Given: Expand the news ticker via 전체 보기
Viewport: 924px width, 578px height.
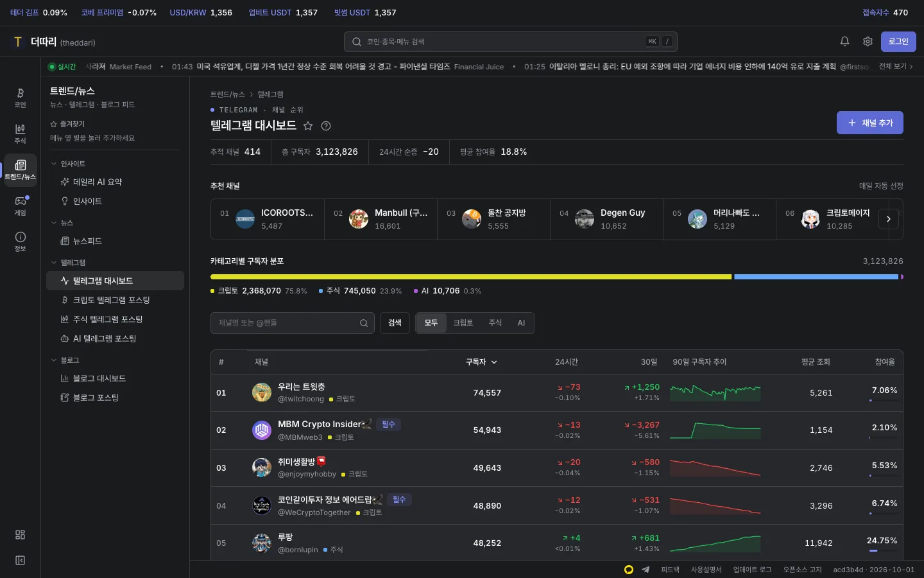Looking at the screenshot, I should 896,67.
